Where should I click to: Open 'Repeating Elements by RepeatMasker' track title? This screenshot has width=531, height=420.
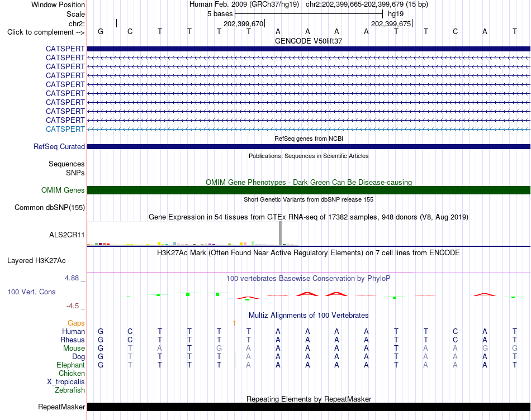[309, 399]
